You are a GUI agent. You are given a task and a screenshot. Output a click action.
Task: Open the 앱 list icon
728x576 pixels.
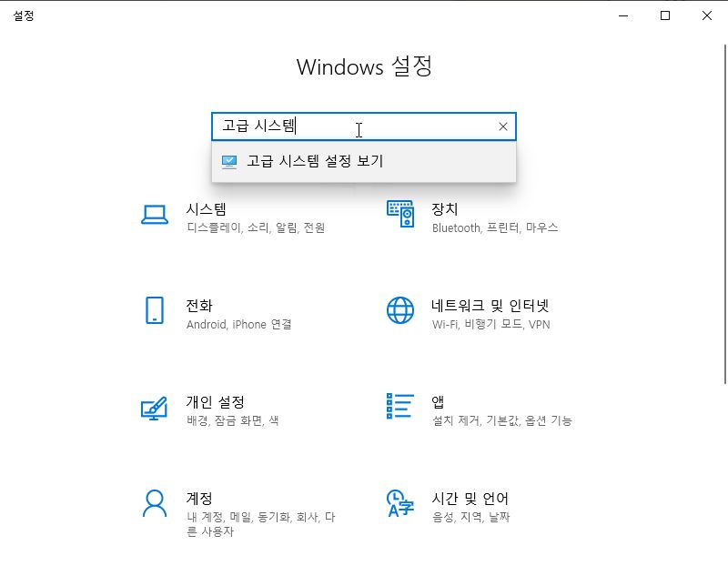[399, 406]
